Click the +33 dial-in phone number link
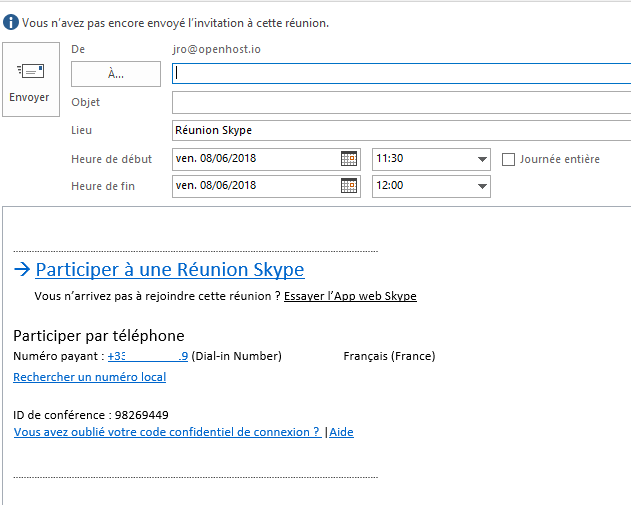Image resolution: width=642 pixels, height=505 pixels. pyautogui.click(x=148, y=356)
